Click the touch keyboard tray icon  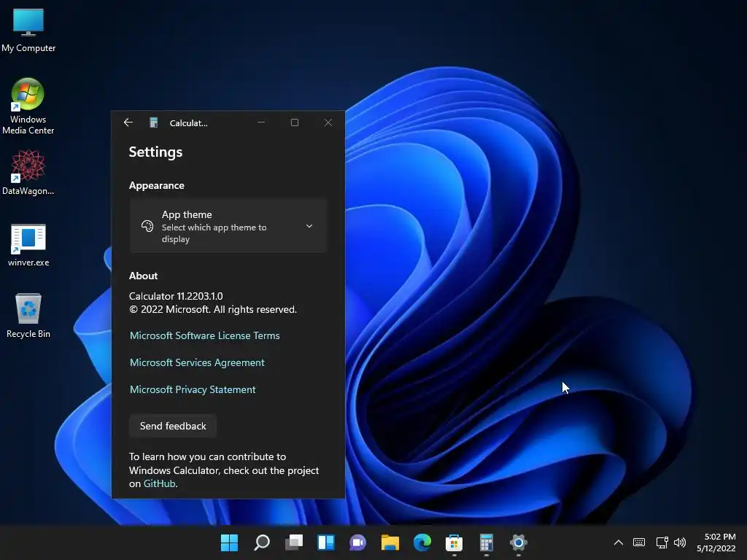click(x=639, y=542)
